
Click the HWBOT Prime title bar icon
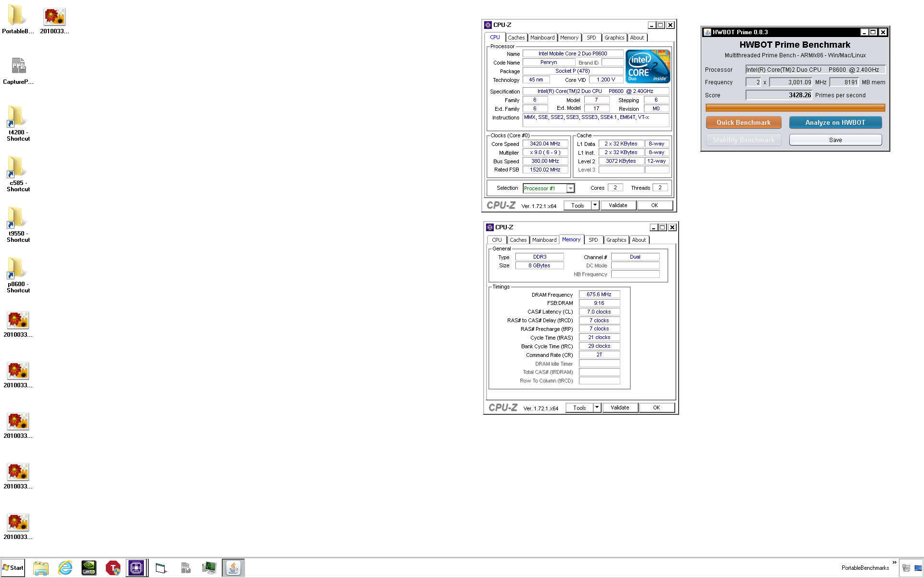pos(707,32)
